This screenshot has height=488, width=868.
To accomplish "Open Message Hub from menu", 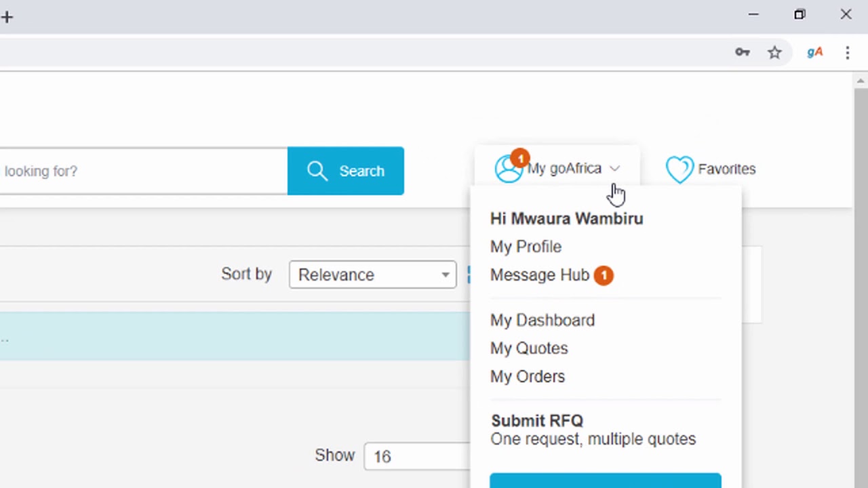I will pos(540,275).
